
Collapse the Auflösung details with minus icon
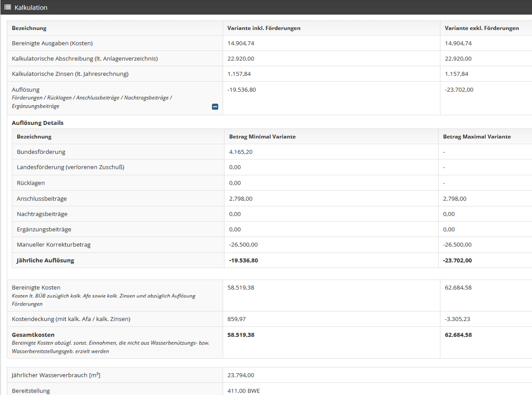pos(215,107)
